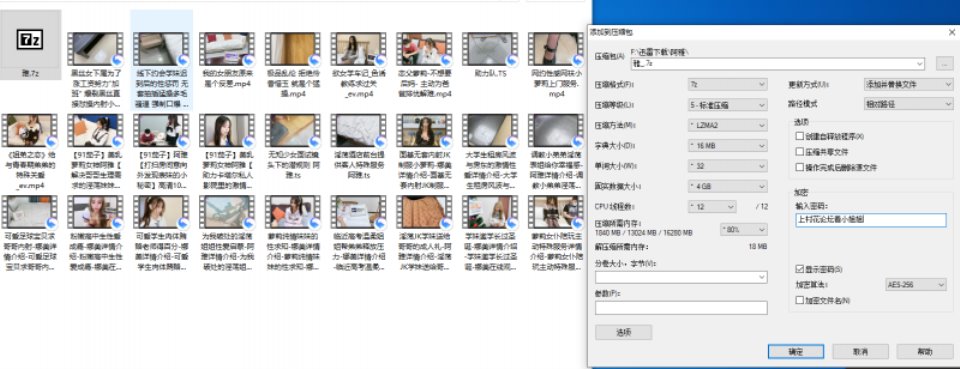Select the 助力队.TS video thumbnail

pos(489,49)
